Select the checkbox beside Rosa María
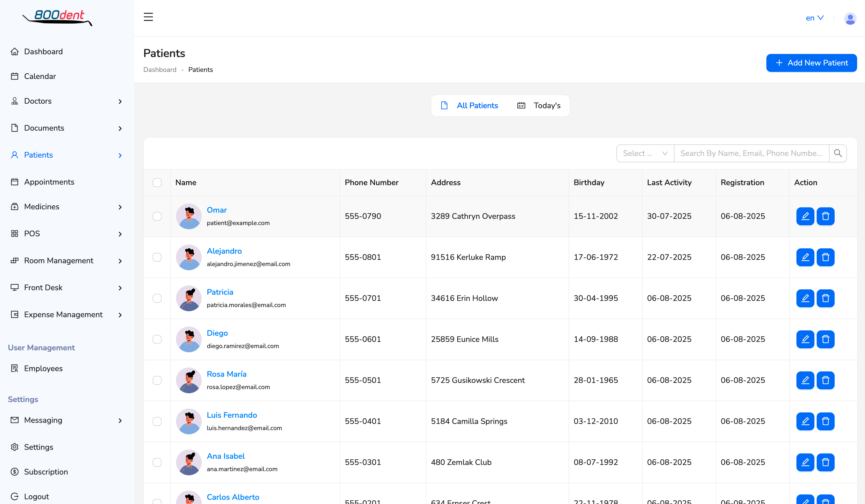The width and height of the screenshot is (865, 504). [157, 380]
